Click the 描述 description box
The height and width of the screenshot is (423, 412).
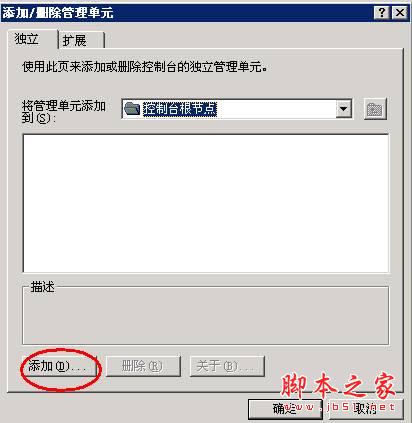[206, 316]
